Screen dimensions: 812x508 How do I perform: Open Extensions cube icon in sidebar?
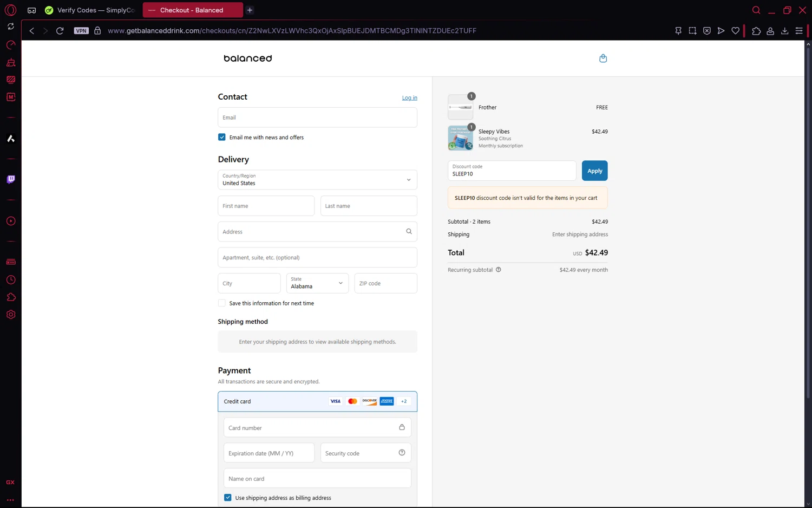[11, 297]
